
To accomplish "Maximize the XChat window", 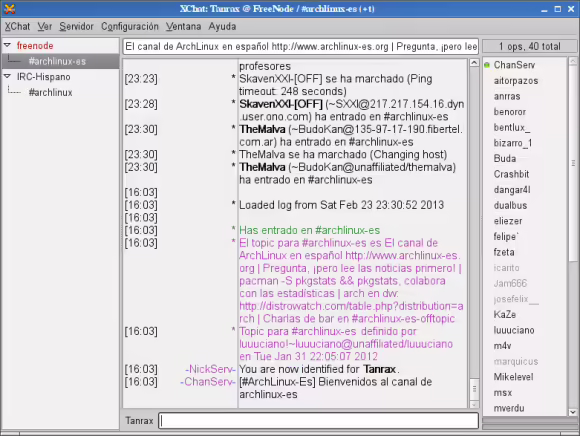I will point(557,9).
